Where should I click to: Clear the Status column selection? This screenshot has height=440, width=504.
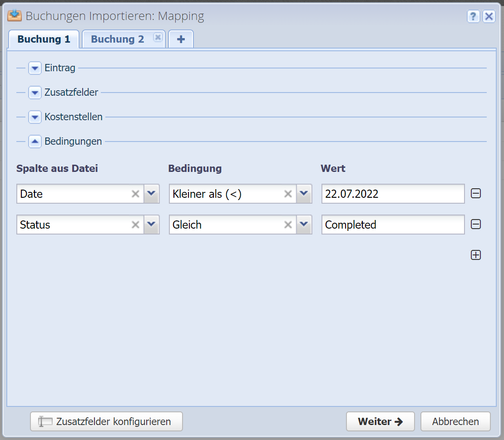(x=135, y=225)
